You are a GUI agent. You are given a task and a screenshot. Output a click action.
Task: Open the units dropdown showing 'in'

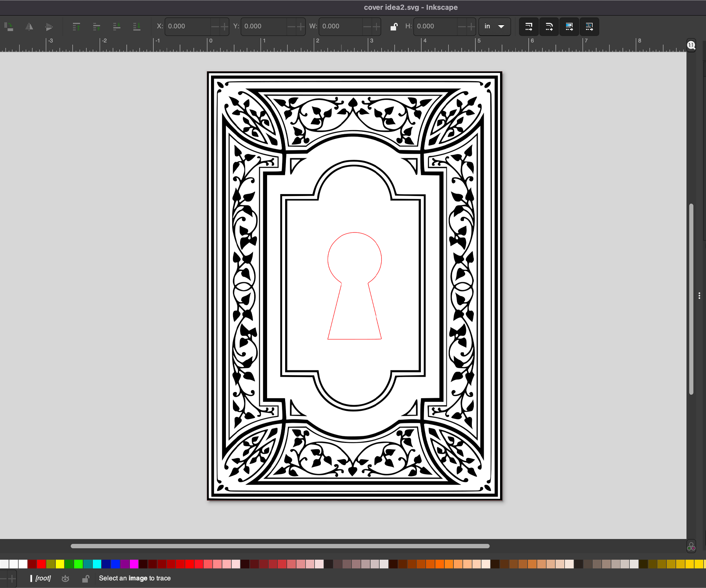[495, 27]
